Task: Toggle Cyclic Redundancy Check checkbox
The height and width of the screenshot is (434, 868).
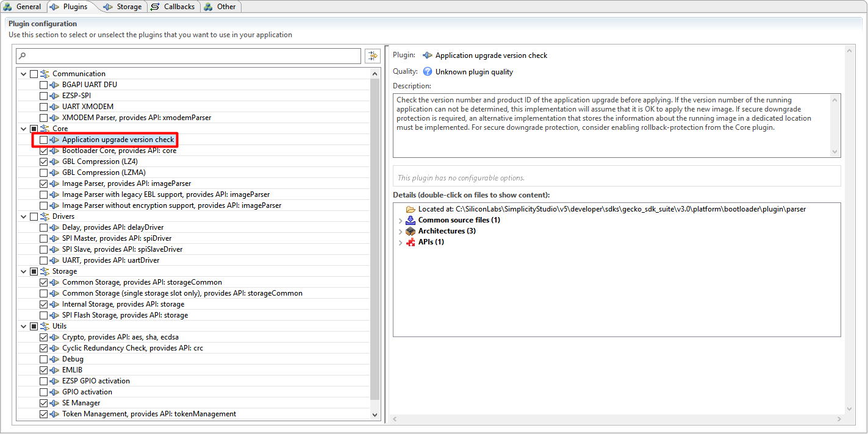Action: 43,348
